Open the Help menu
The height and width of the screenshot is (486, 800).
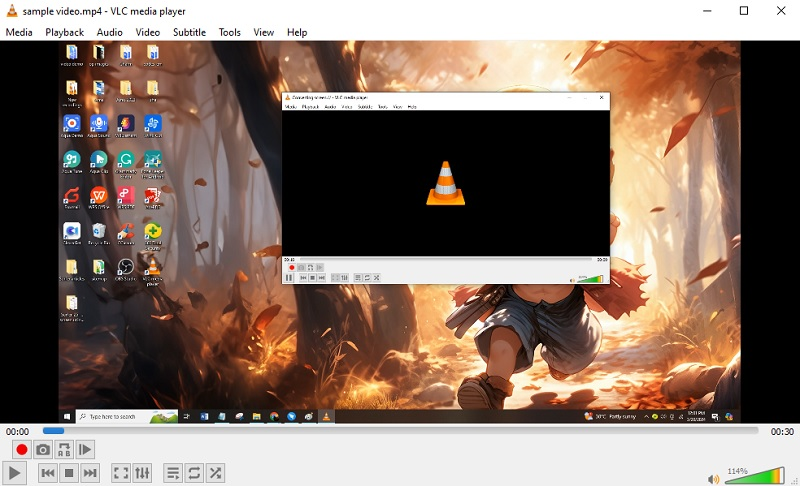tap(297, 32)
